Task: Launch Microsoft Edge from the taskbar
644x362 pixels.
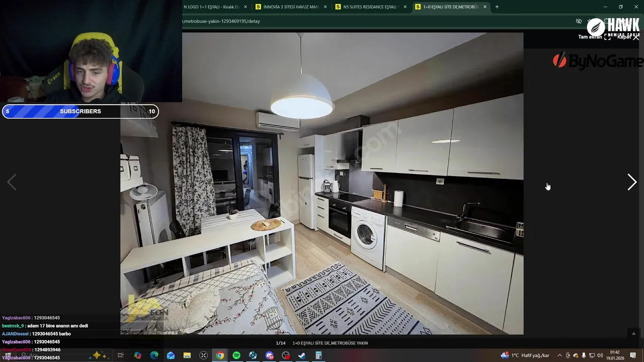Action: (154, 355)
